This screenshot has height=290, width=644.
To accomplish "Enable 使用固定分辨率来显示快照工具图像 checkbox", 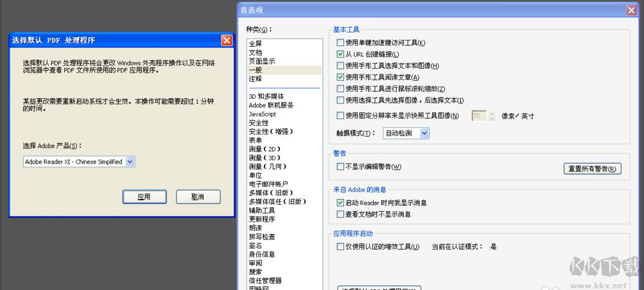I will click(x=340, y=115).
